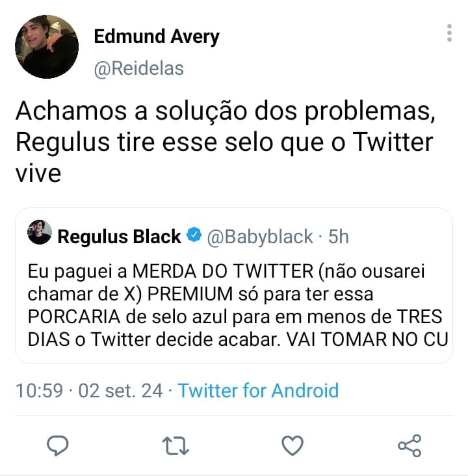Click the 10:59 · 02 set. 24 timestamp
Viewport: 468px width, 476px height.
[89, 390]
